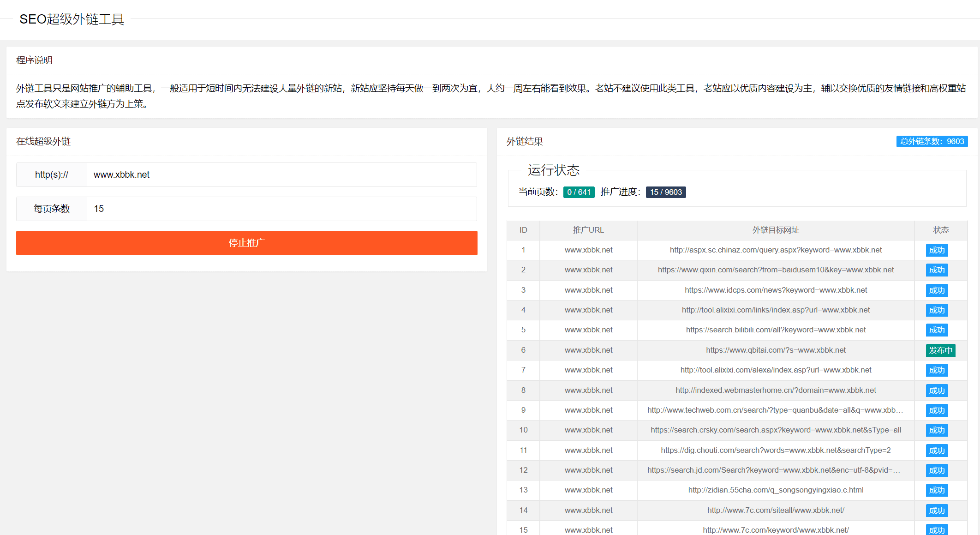The image size is (980, 535).
Task: Click the 成功 status badge in row 12
Action: click(937, 470)
